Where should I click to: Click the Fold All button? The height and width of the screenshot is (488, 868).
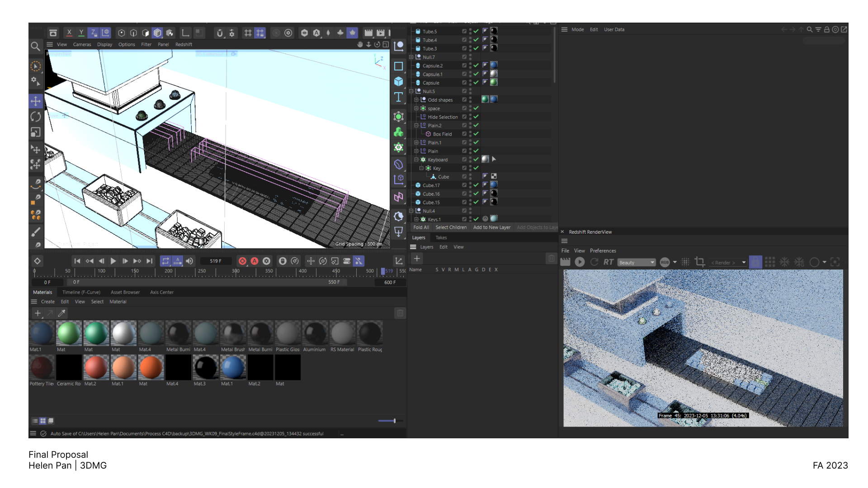pos(421,228)
